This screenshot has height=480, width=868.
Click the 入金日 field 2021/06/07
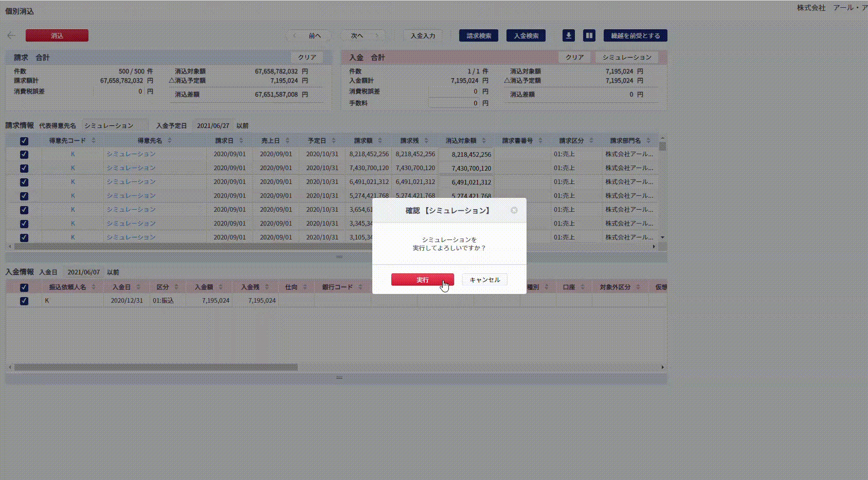point(83,272)
